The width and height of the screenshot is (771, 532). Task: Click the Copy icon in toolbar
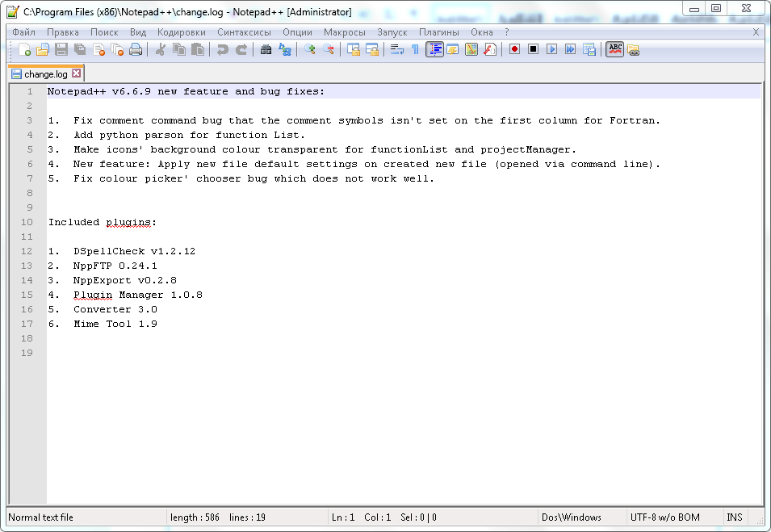pyautogui.click(x=179, y=50)
